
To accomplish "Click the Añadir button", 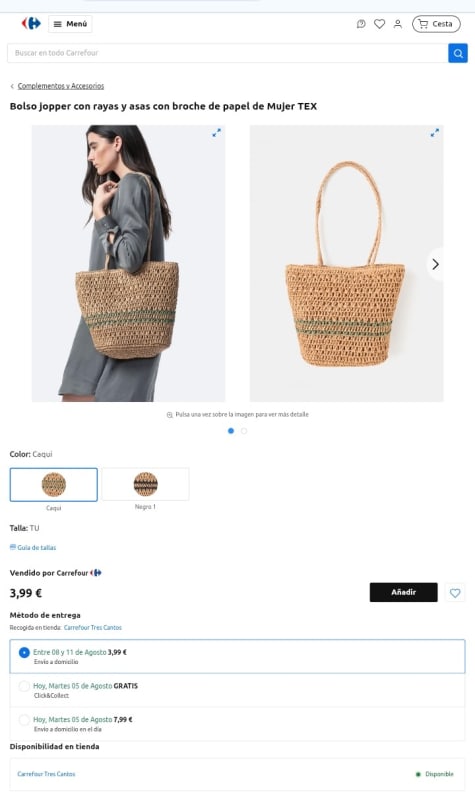I will pos(404,592).
